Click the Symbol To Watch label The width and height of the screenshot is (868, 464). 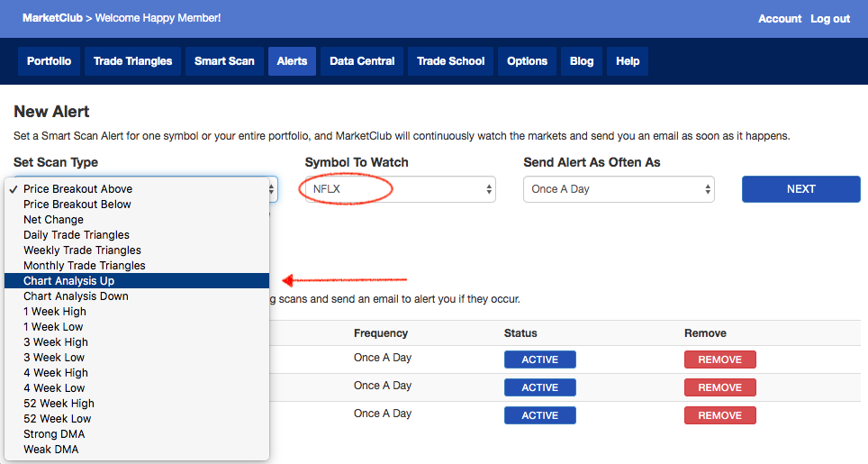[357, 162]
